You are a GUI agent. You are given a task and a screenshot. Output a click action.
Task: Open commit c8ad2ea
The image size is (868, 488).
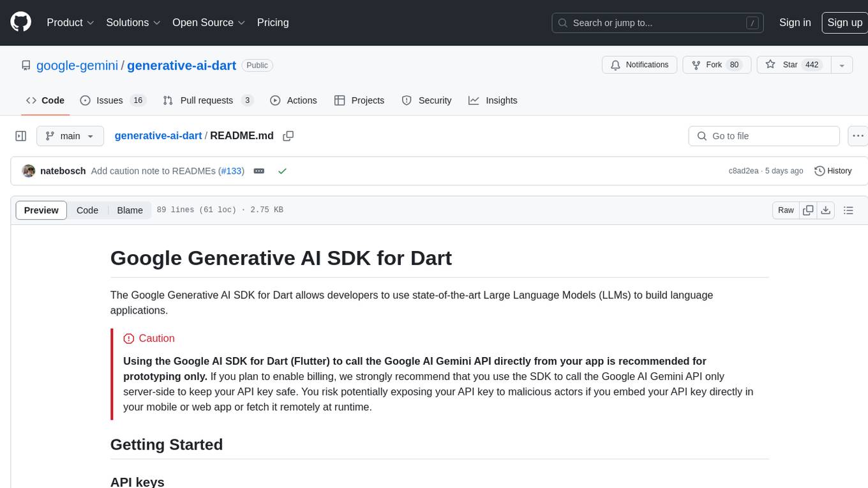pos(744,171)
